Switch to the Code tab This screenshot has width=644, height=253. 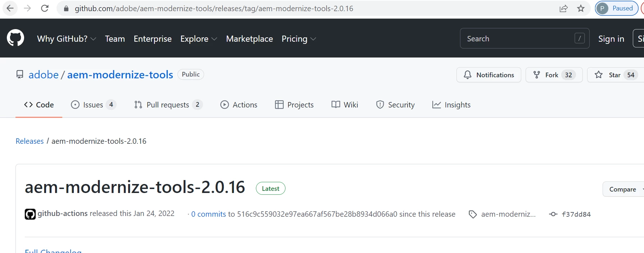pyautogui.click(x=39, y=105)
